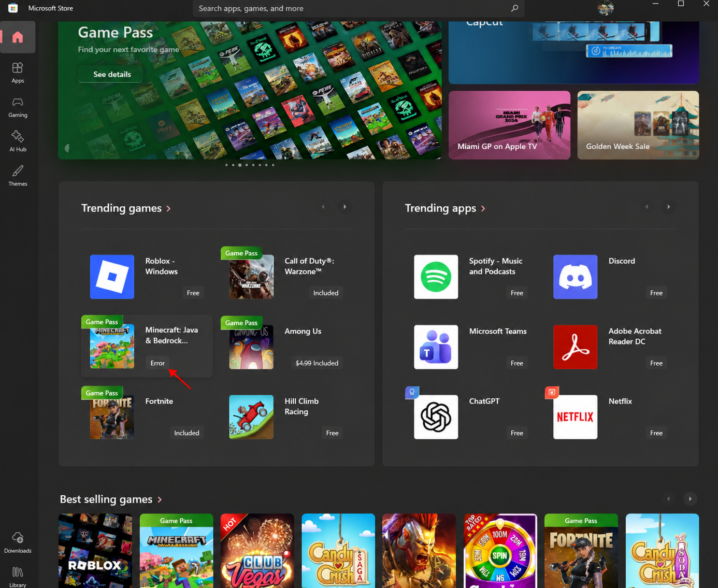The image size is (718, 588).
Task: Click Free button for Hill Climb Racing
Action: [332, 433]
